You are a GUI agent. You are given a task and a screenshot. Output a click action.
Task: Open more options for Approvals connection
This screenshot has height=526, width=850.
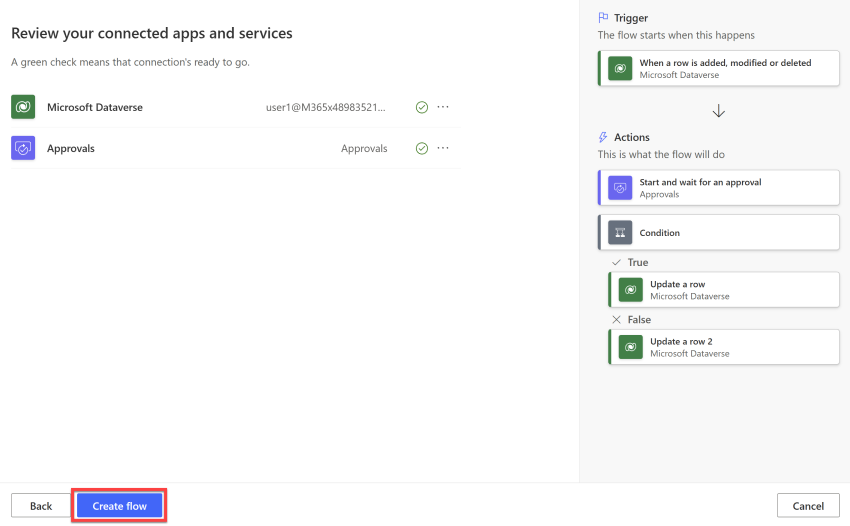tap(443, 148)
